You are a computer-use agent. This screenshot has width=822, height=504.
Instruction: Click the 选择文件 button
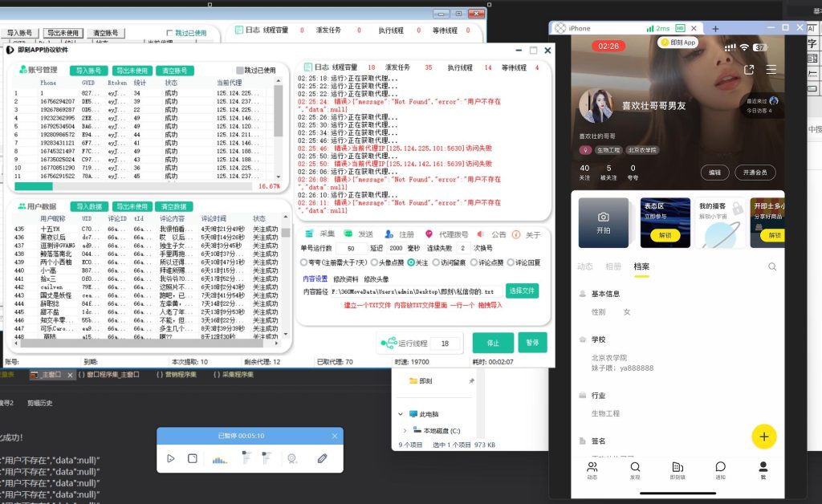click(x=523, y=291)
